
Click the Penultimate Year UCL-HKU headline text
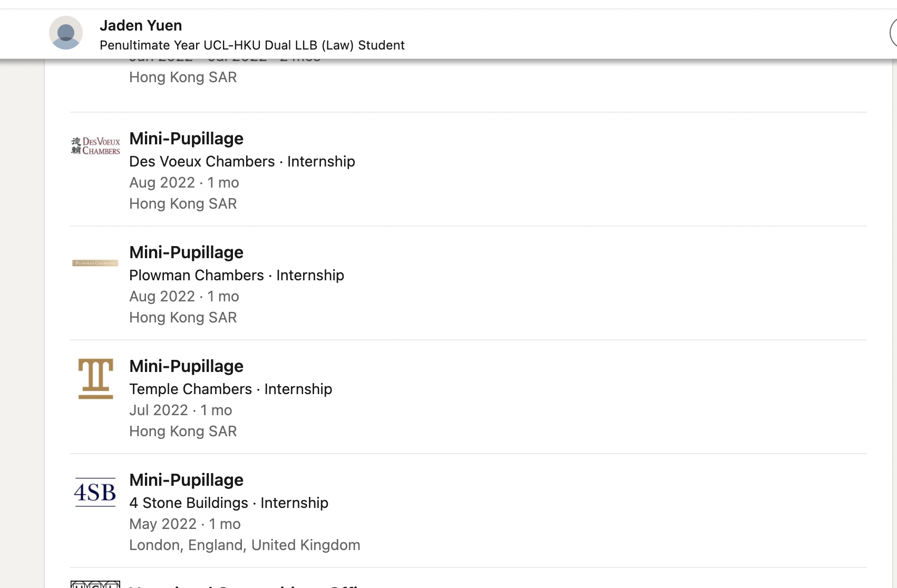tap(252, 45)
